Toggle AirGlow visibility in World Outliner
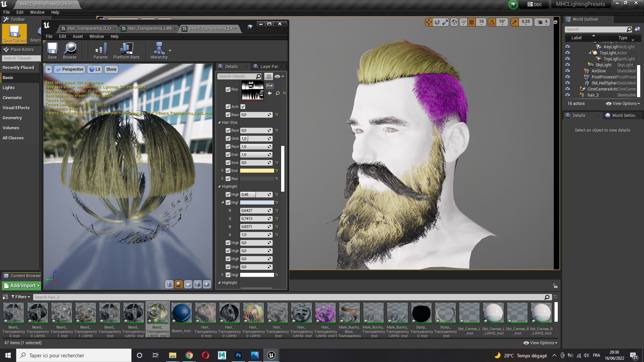Viewport: 644px width, 362px height. coord(568,71)
